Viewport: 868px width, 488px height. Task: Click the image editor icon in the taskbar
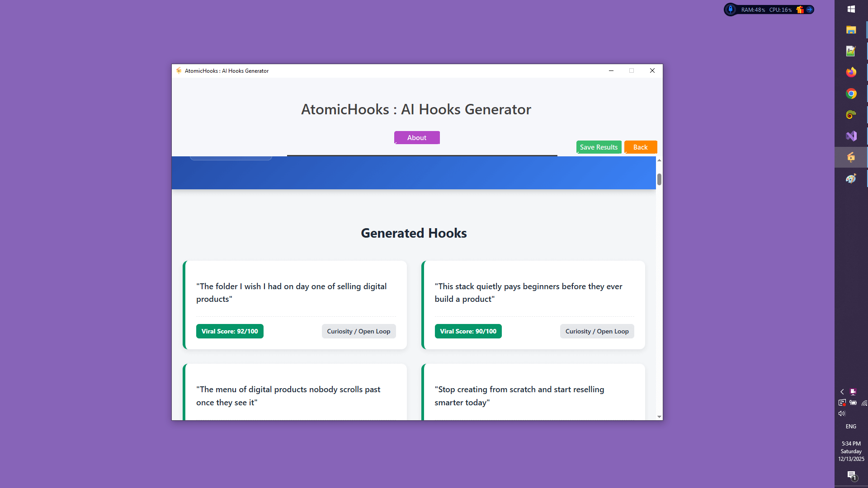click(x=851, y=51)
